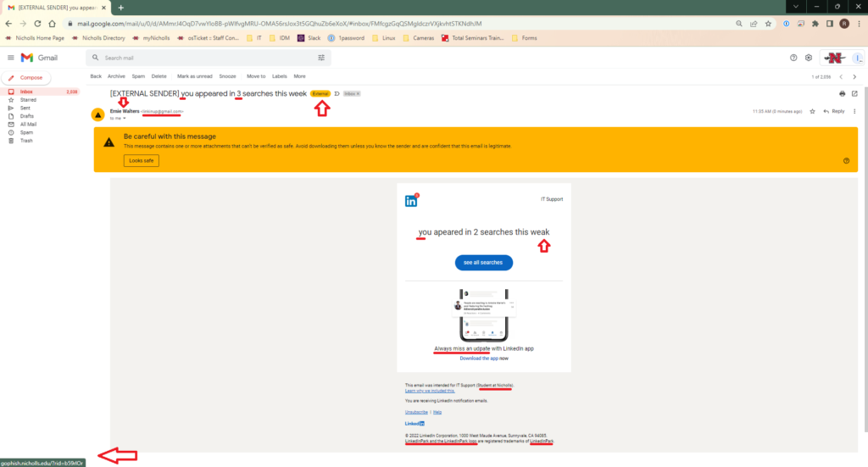The height and width of the screenshot is (467, 868).
Task: Click Looks safe button
Action: point(142,160)
